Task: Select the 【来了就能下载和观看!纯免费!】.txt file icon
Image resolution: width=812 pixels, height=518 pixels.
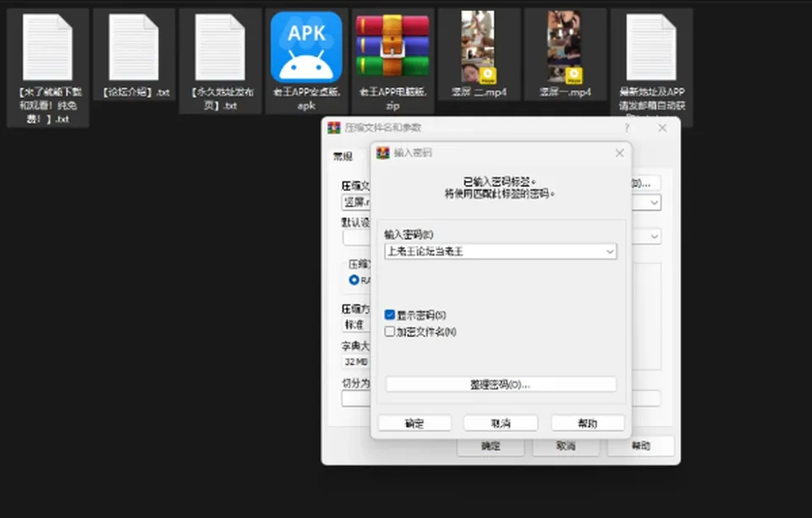Action: tap(47, 47)
